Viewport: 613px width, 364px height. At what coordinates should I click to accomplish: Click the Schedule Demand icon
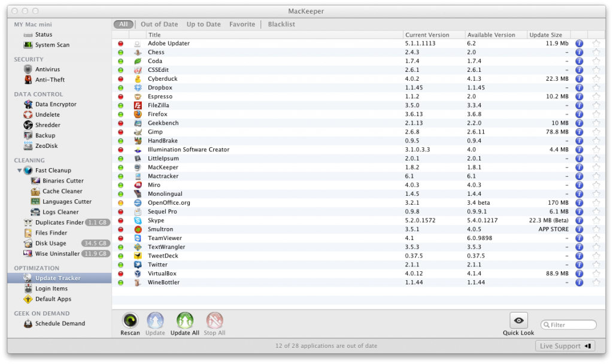[x=28, y=324]
